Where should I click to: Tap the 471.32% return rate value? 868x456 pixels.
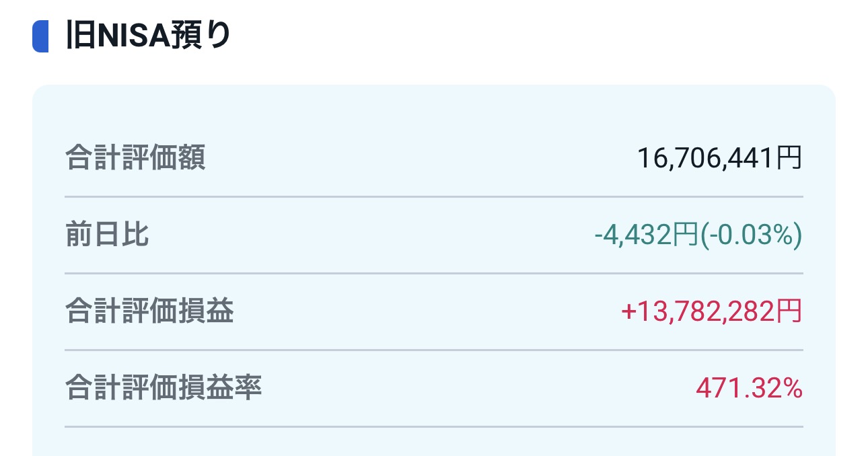coord(749,389)
